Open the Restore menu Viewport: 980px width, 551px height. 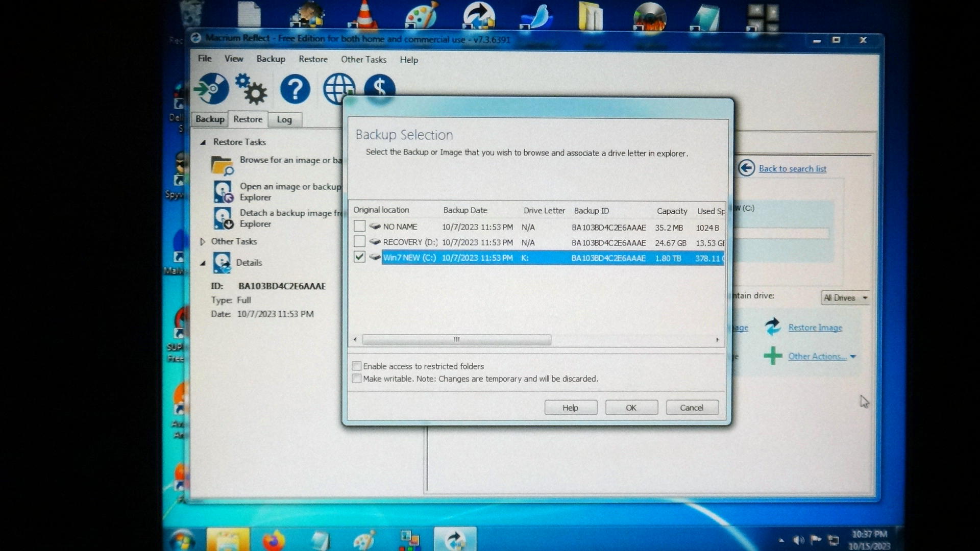point(313,59)
